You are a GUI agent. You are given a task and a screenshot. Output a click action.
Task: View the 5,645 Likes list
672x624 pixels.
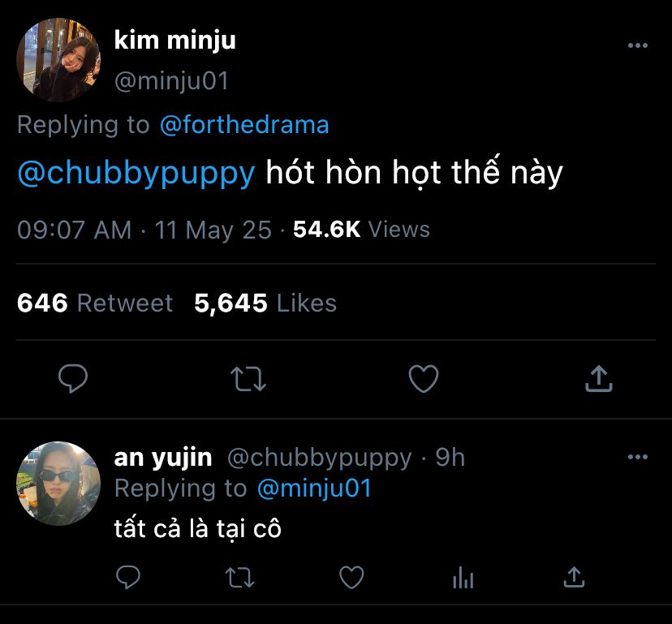tap(265, 303)
